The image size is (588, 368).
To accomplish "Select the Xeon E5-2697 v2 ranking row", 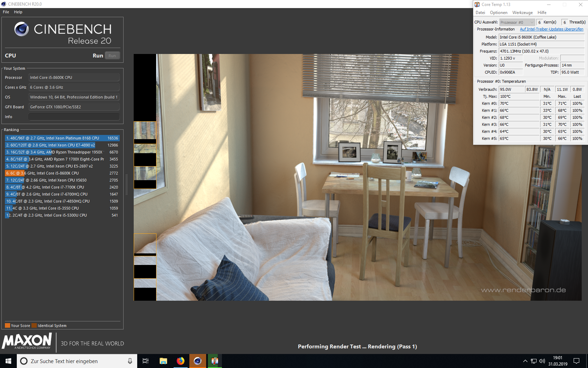I will pos(62,166).
